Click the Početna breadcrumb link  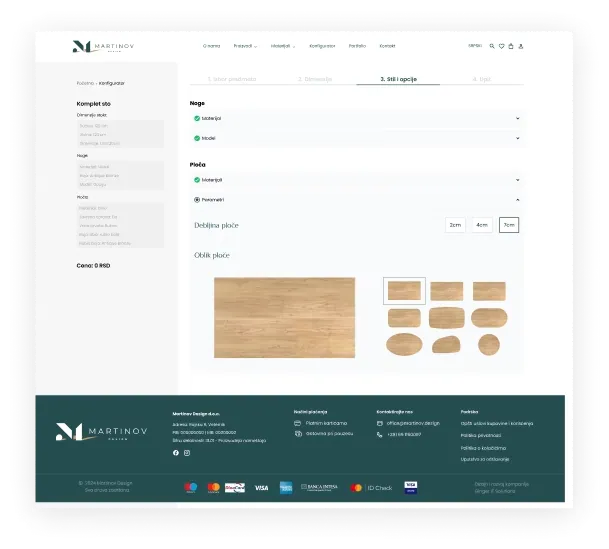tap(85, 83)
